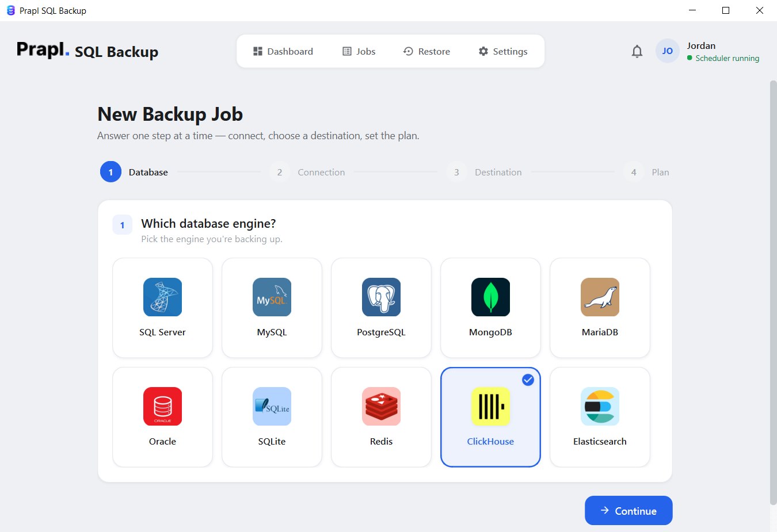Pick the Elasticsearch logo icon
Image resolution: width=777 pixels, height=532 pixels.
pyautogui.click(x=600, y=406)
